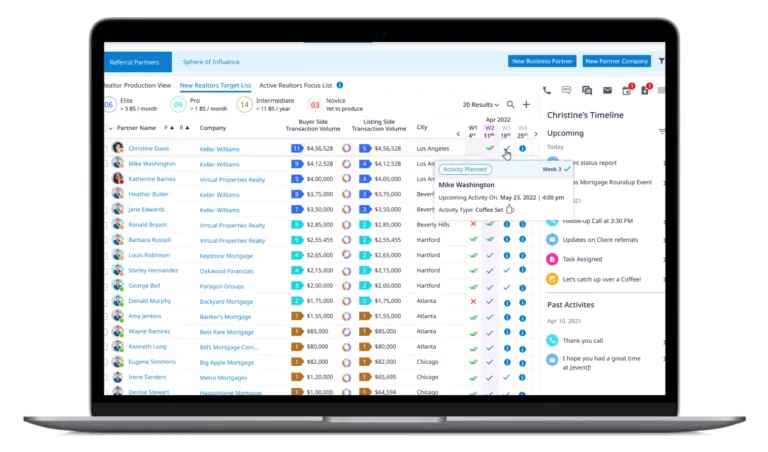Click the info icon after Active Realtors Focus List
The height and width of the screenshot is (452, 768).
click(x=340, y=85)
